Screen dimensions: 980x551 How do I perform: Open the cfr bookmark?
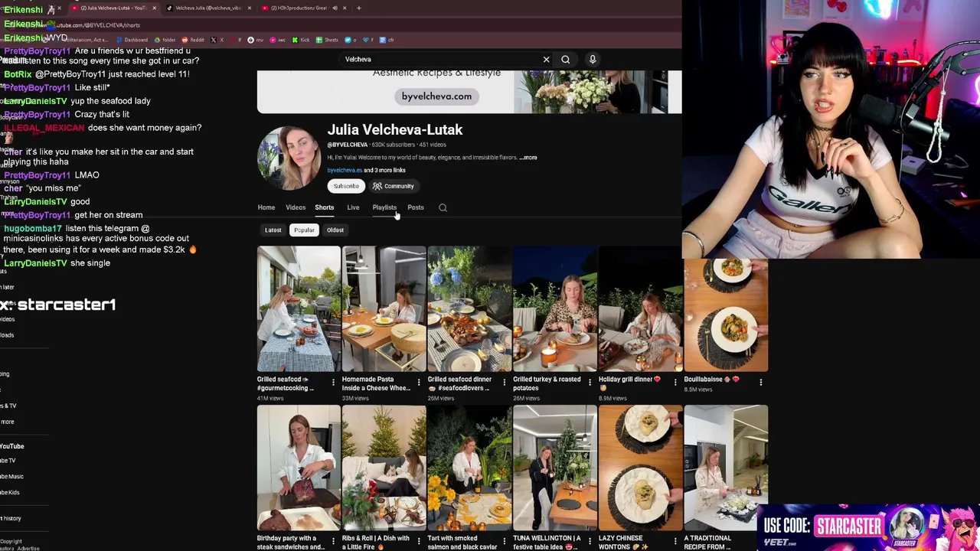(x=387, y=40)
